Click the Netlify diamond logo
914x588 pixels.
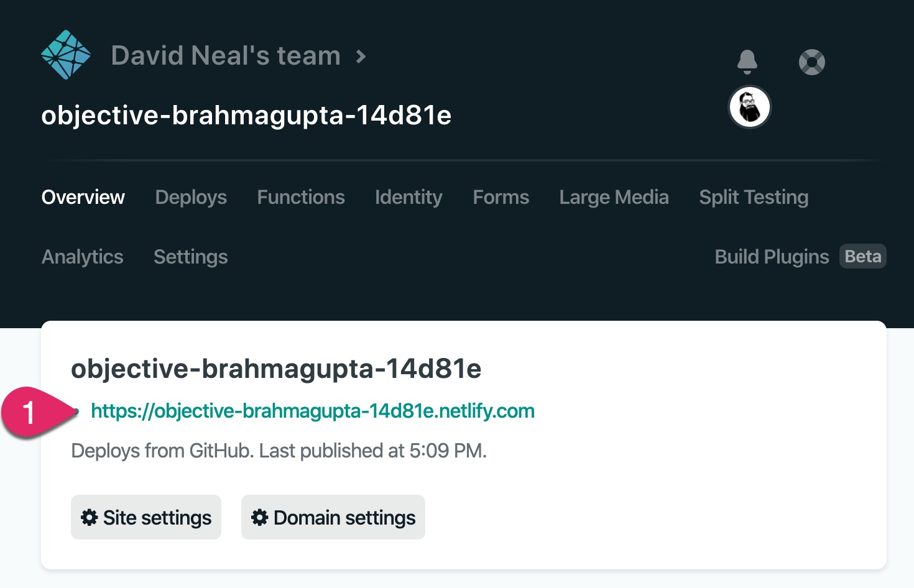click(66, 55)
